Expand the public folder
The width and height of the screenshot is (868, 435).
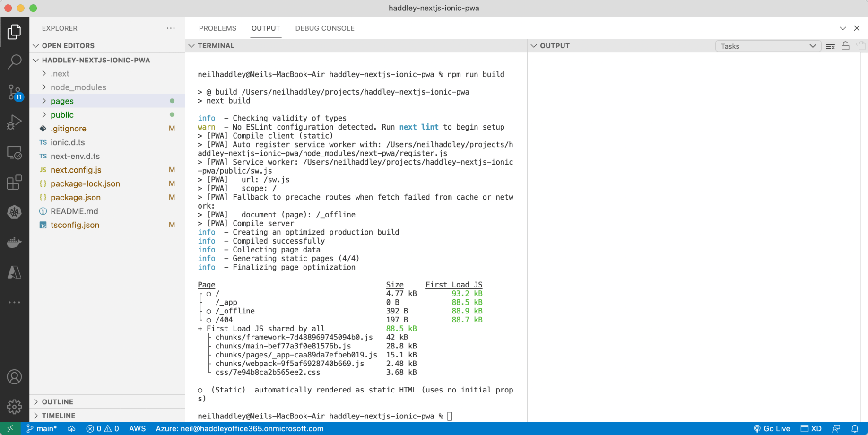[x=44, y=114]
